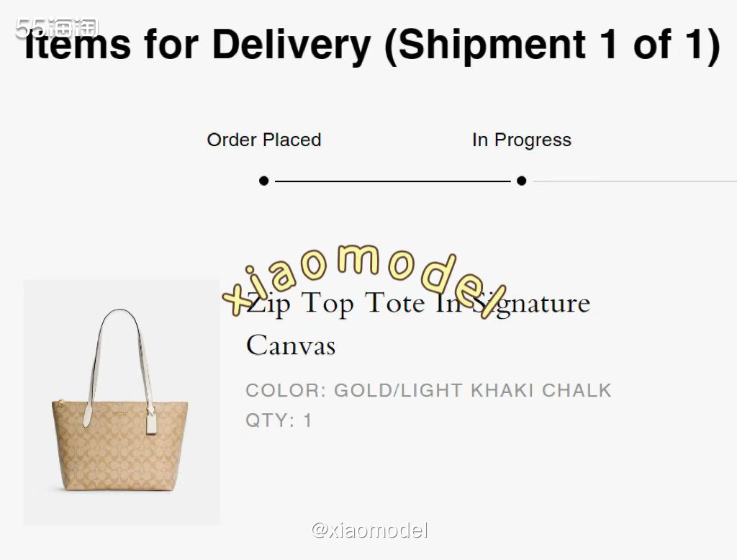
Task: Open the Zip Top Tote In Signature link
Action: (x=417, y=303)
